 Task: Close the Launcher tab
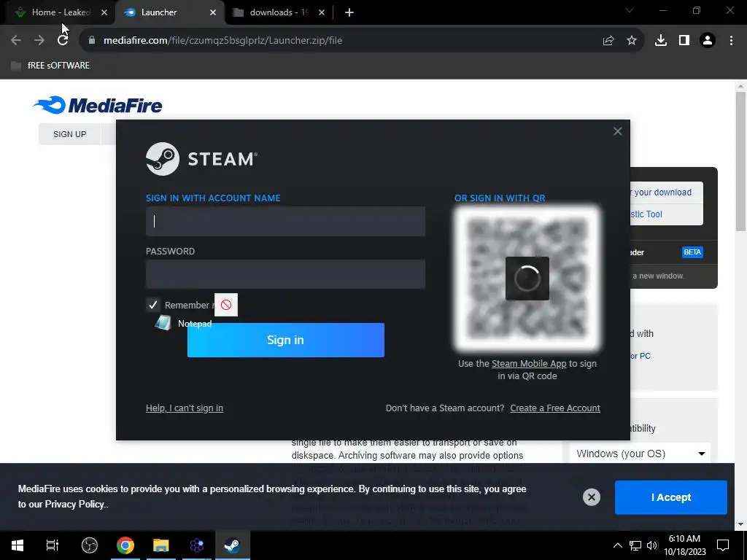[213, 12]
